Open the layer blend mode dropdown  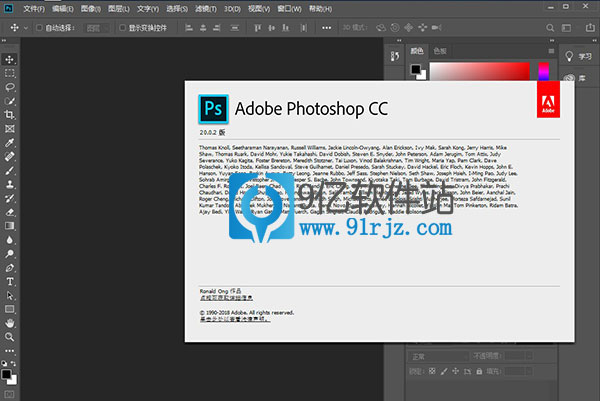click(438, 356)
